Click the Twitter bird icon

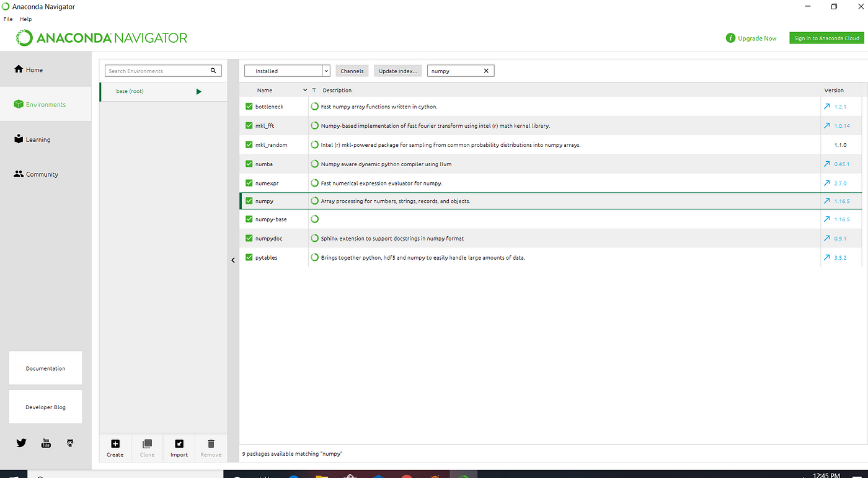tap(21, 443)
